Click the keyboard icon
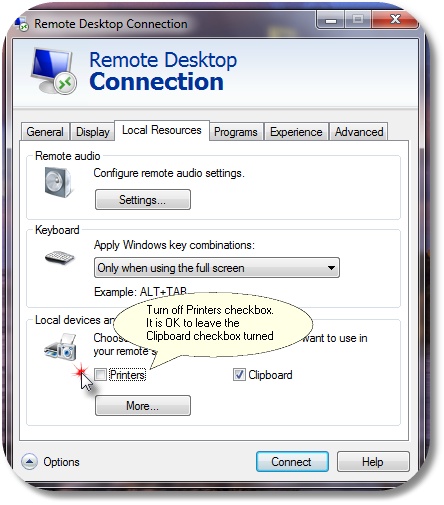 [x=60, y=258]
